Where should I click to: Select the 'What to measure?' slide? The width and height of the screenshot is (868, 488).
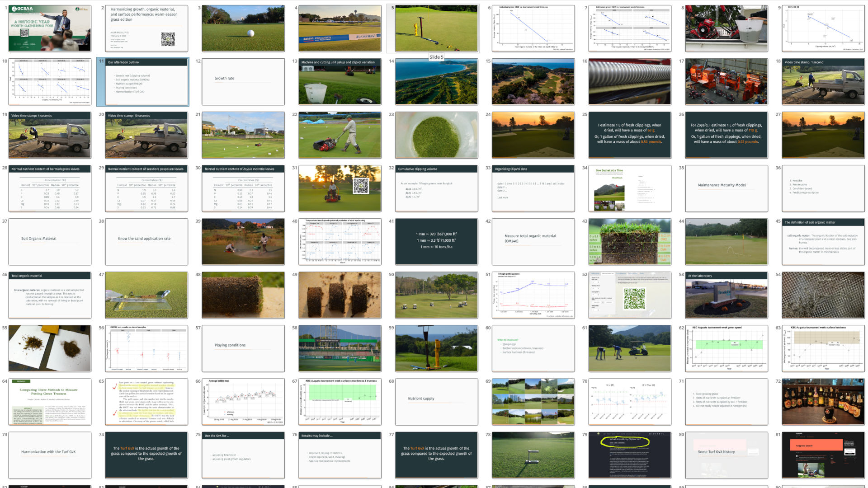(x=533, y=348)
